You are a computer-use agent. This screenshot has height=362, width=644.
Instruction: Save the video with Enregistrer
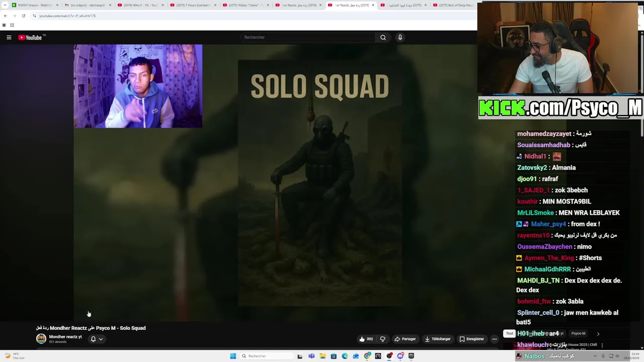471,339
